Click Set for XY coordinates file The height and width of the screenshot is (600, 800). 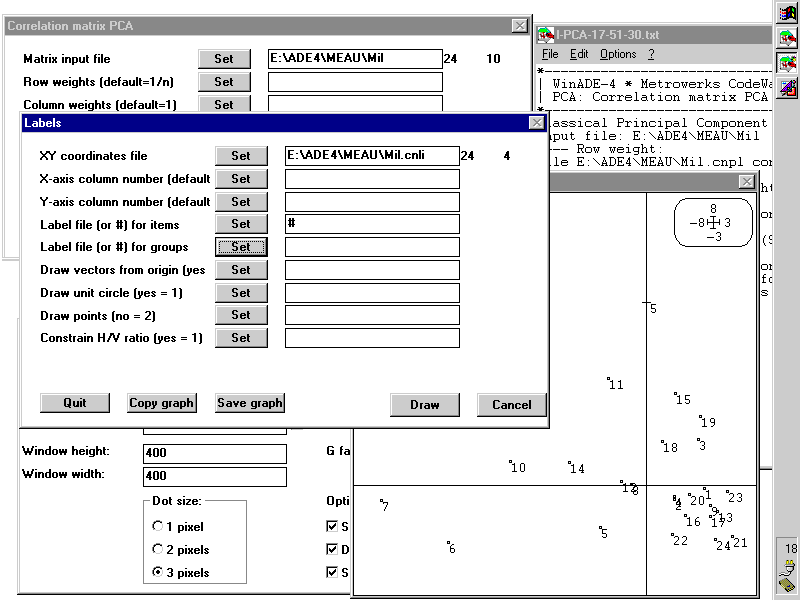241,155
